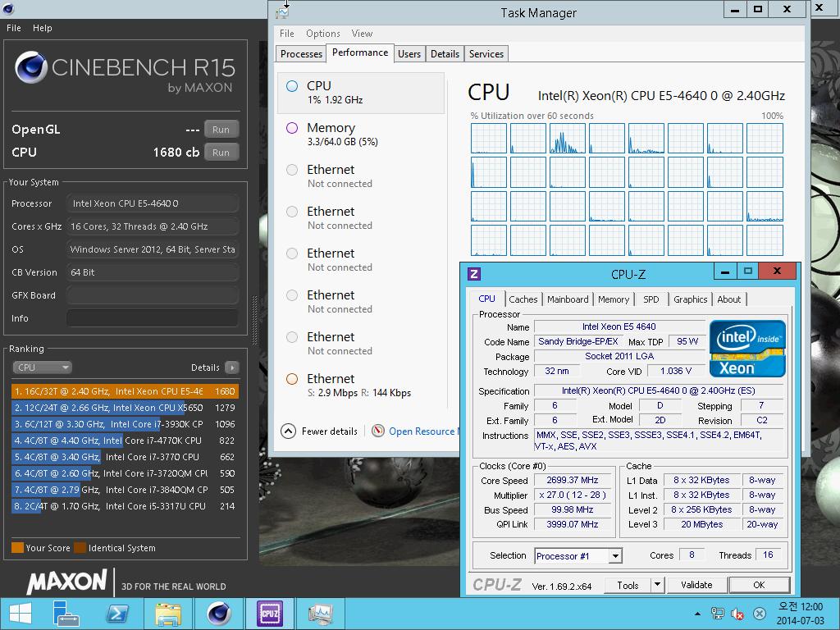The width and height of the screenshot is (840, 630).
Task: Click the Identical System color swatch
Action: 80,547
